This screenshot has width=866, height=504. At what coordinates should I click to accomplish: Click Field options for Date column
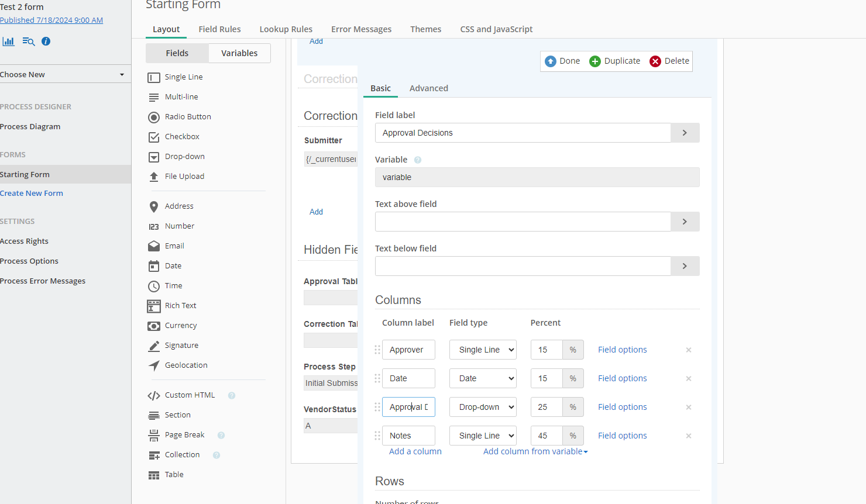[x=622, y=379]
